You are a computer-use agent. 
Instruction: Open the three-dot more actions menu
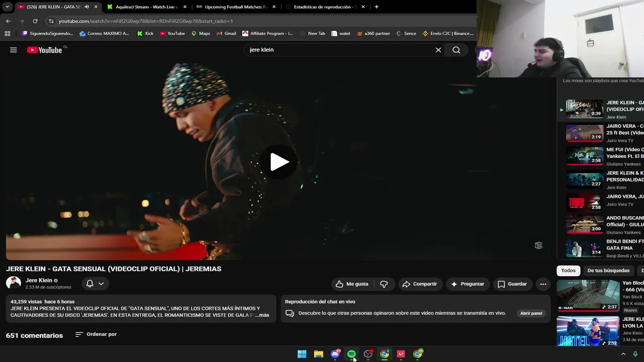pyautogui.click(x=543, y=284)
